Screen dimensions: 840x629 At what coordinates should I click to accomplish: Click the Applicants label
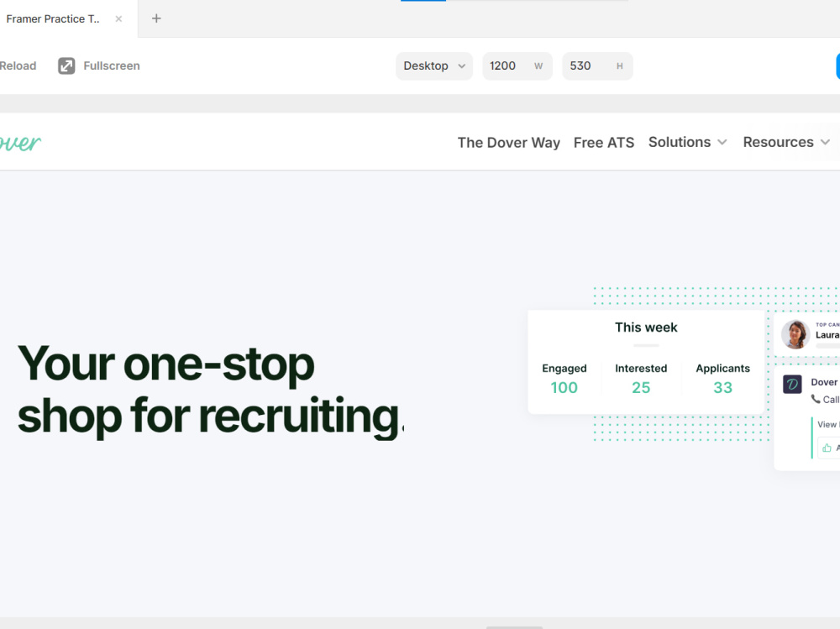click(x=722, y=369)
